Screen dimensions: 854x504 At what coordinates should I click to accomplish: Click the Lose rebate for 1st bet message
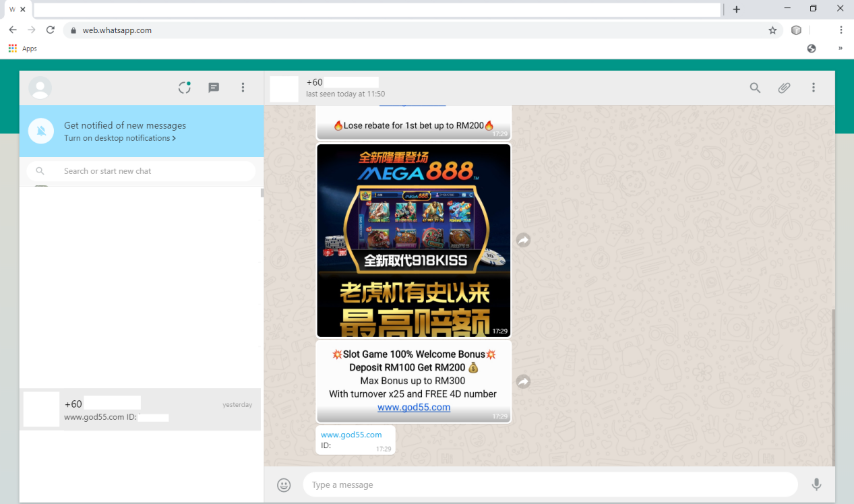tap(414, 125)
